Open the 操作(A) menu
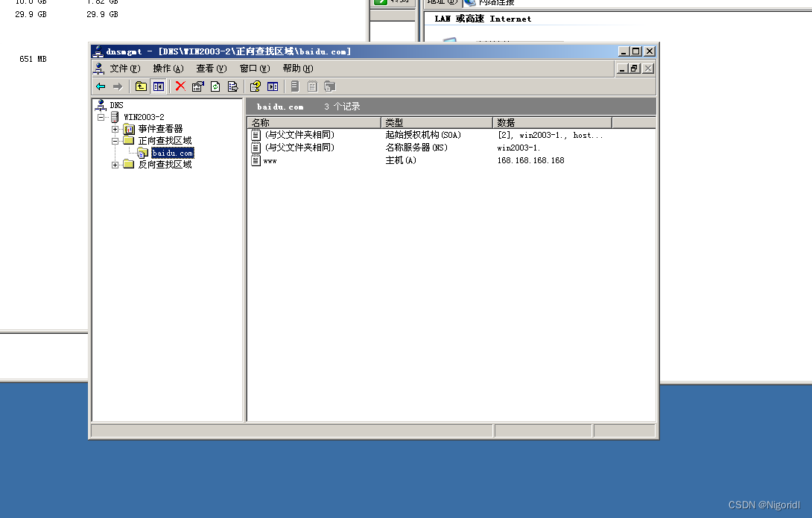812x518 pixels. [x=168, y=69]
